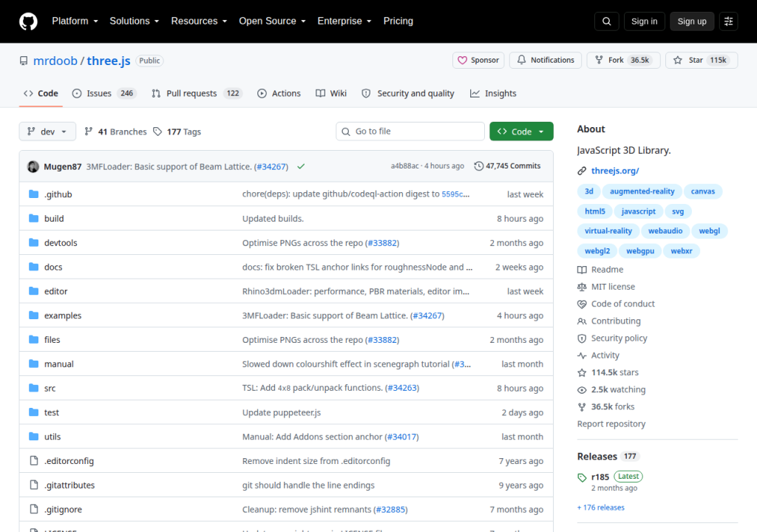Click the .gitattributes file icon
The height and width of the screenshot is (532, 757).
pos(34,485)
